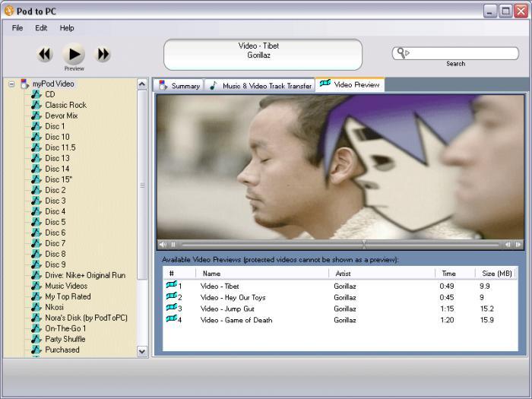
Task: Select the Disc 2 playlist icon
Action: click(36, 190)
